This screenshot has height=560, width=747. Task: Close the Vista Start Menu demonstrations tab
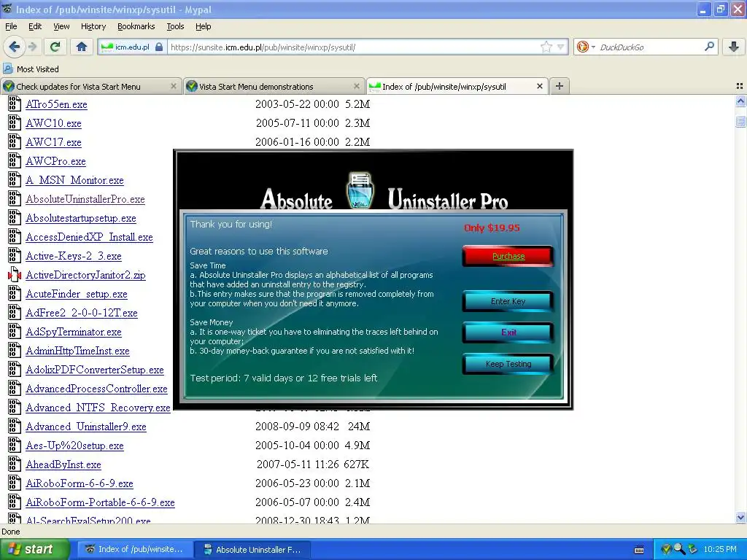(x=356, y=86)
